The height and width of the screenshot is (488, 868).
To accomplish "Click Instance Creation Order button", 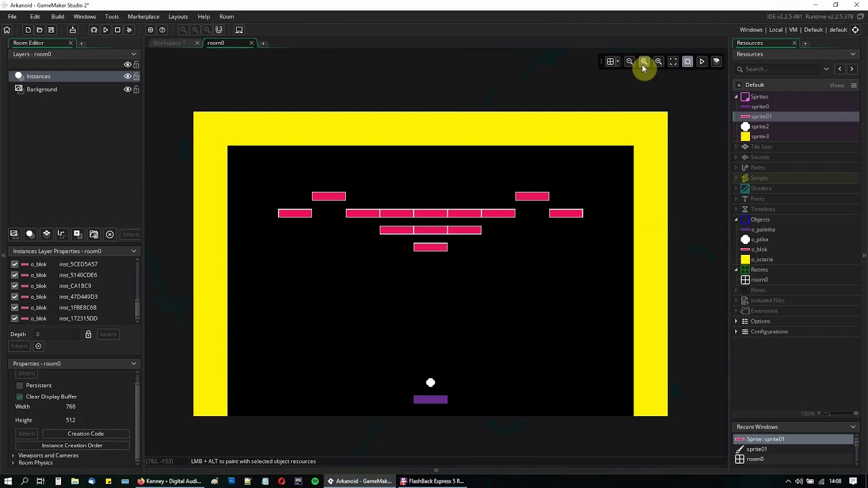I will point(72,445).
